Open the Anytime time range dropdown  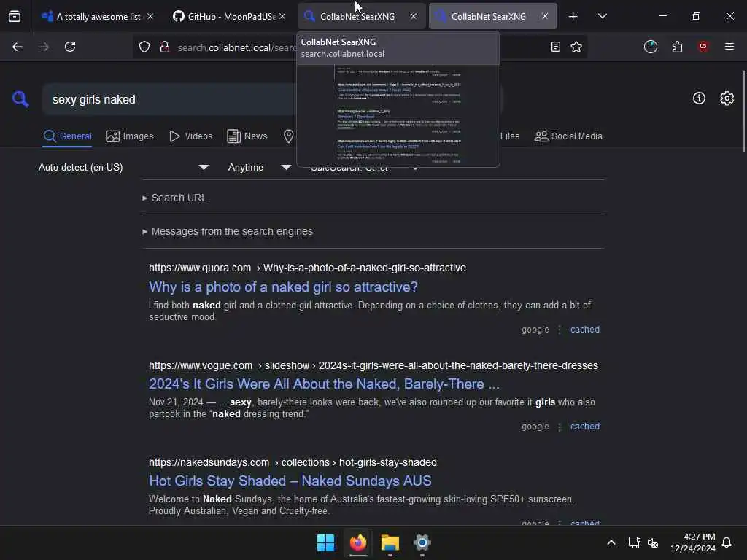[260, 167]
